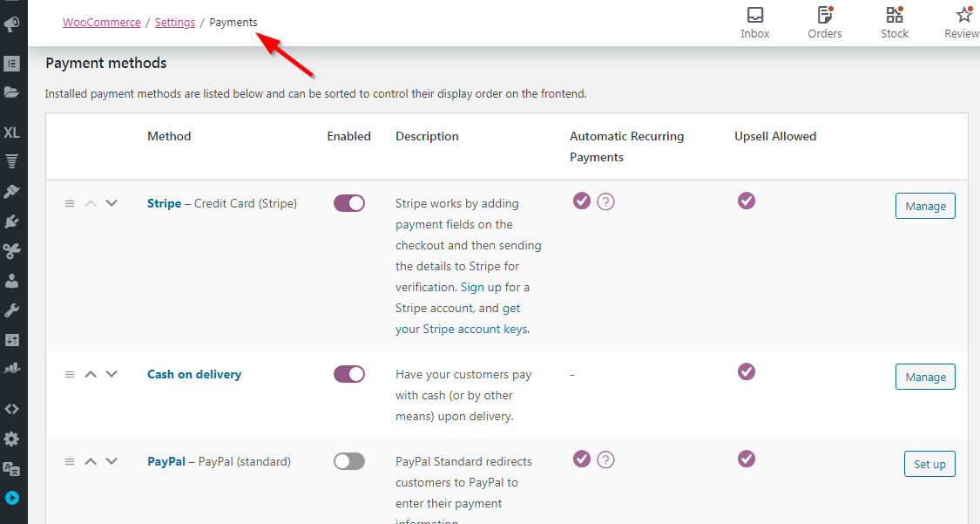Viewport: 980px width, 524px height.
Task: Click the Stripe 'Sign up' link
Action: click(481, 287)
